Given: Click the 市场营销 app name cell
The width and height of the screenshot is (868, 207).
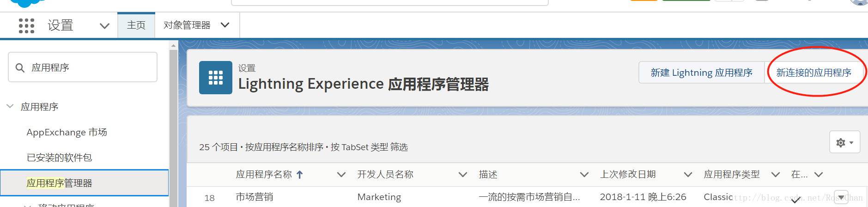Looking at the screenshot, I should tap(254, 197).
